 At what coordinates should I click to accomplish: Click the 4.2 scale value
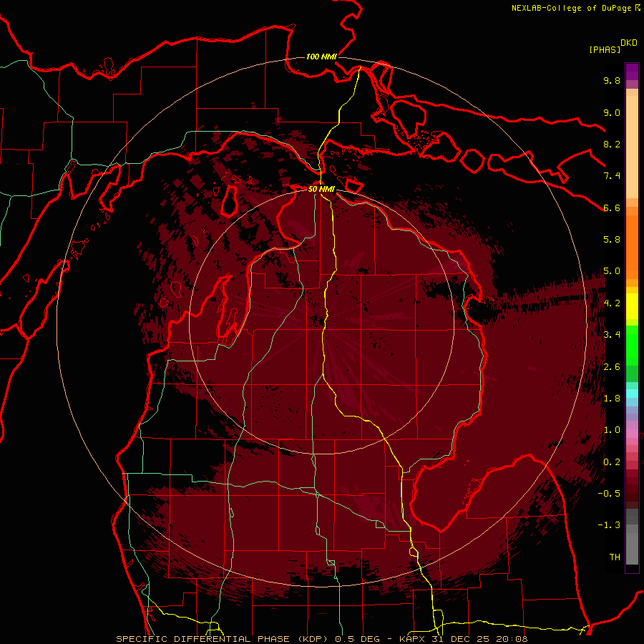pos(612,303)
